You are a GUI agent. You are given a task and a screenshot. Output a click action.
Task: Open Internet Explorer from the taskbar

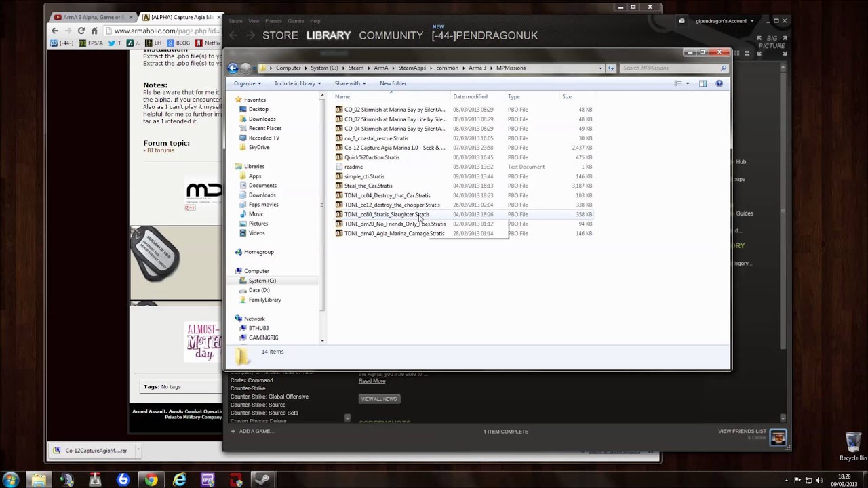tap(179, 480)
